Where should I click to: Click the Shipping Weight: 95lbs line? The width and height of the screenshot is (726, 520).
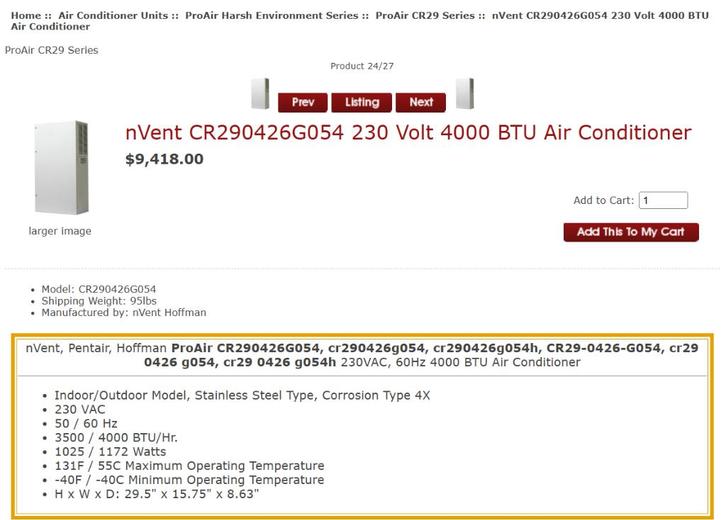click(99, 301)
